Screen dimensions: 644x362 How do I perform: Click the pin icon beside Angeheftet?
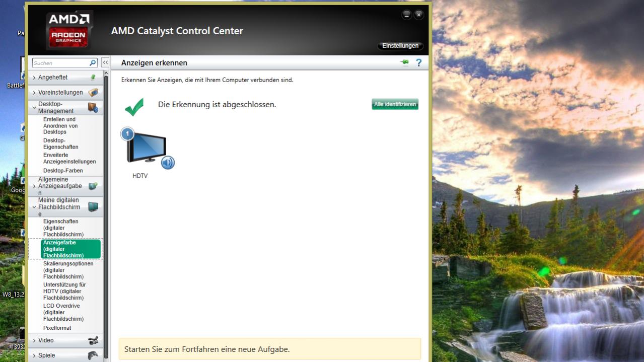93,78
